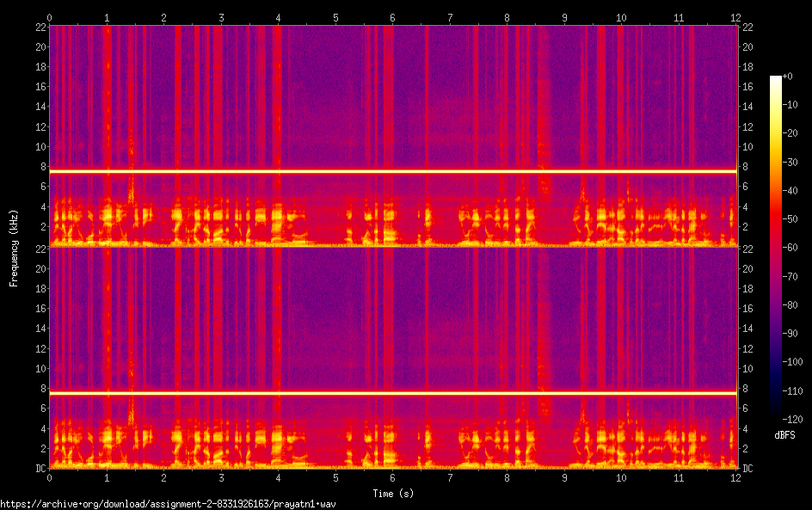This screenshot has height=510, width=812.
Task: Click the "-80" value on the color scale
Action: point(790,305)
